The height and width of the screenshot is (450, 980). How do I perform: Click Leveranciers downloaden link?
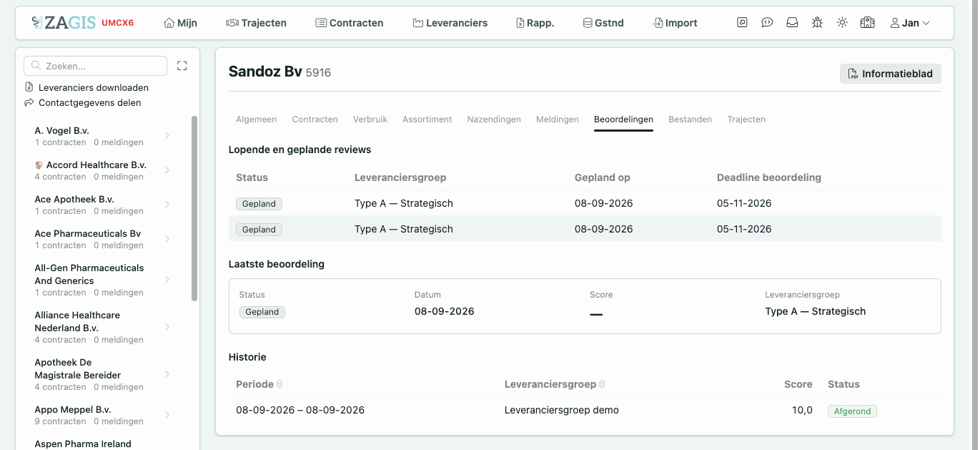(86, 87)
